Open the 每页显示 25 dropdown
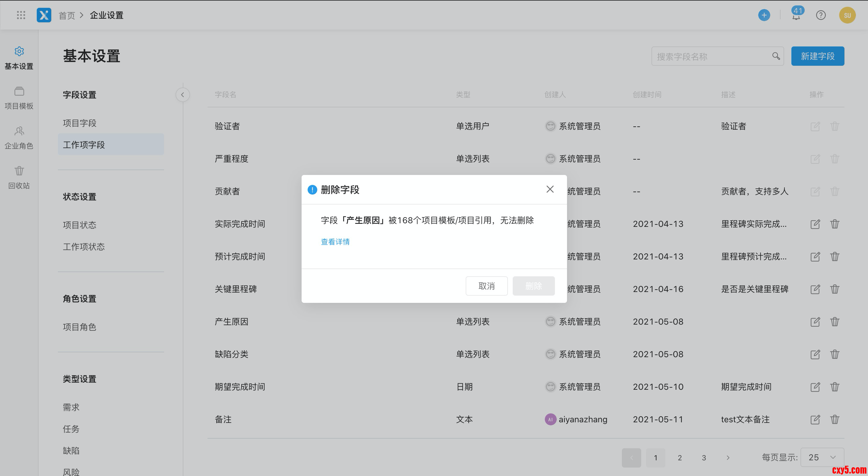868x476 pixels. [x=822, y=458]
